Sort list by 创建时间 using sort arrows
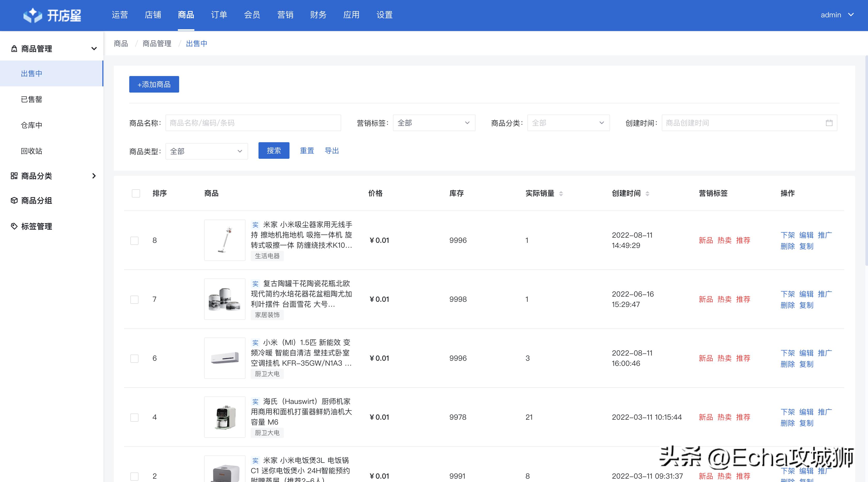This screenshot has width=868, height=482. 648,193
